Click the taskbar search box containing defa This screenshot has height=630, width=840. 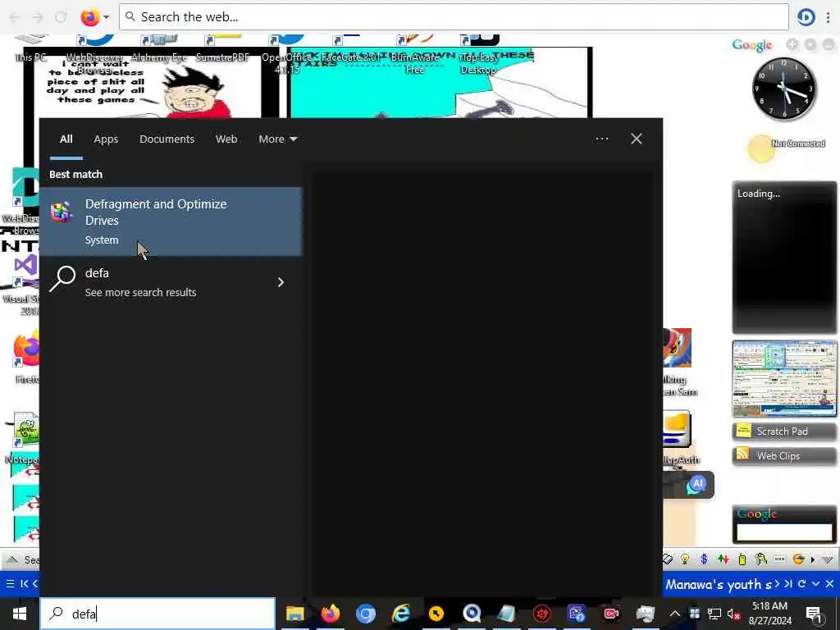pyautogui.click(x=158, y=614)
